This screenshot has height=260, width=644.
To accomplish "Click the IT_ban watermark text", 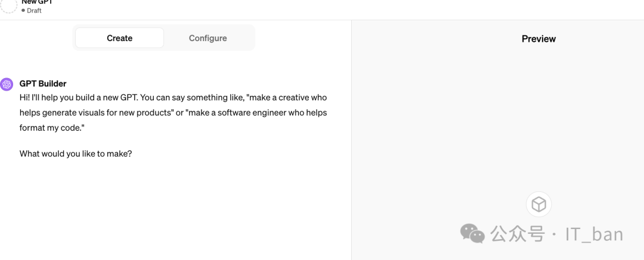I will pyautogui.click(x=594, y=234).
